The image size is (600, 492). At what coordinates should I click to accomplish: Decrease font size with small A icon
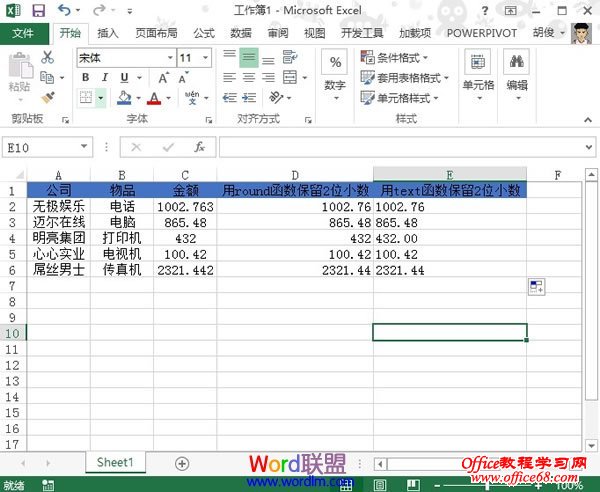pos(183,78)
